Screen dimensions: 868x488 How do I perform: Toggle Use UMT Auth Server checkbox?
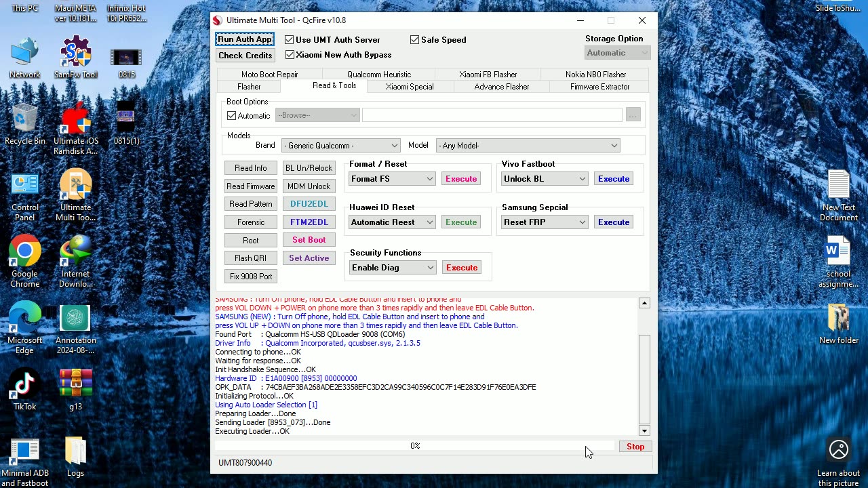tap(290, 40)
